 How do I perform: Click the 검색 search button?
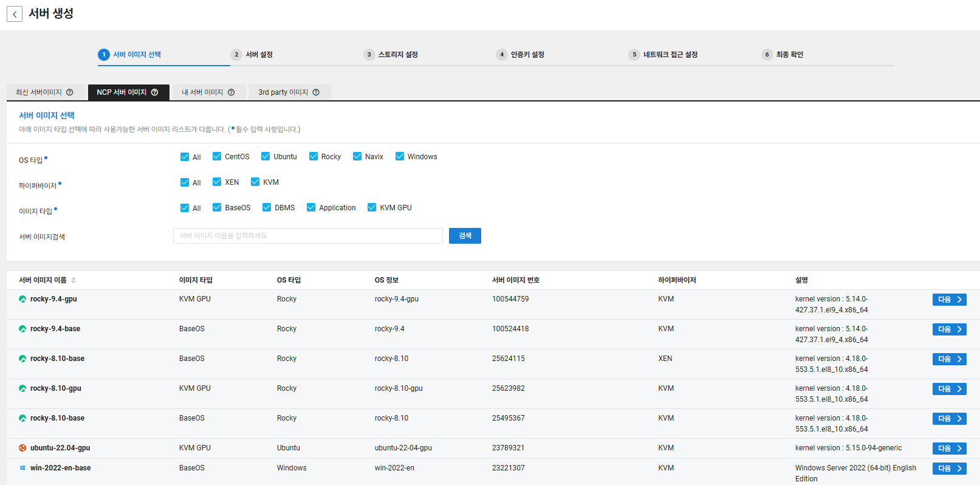pos(465,236)
